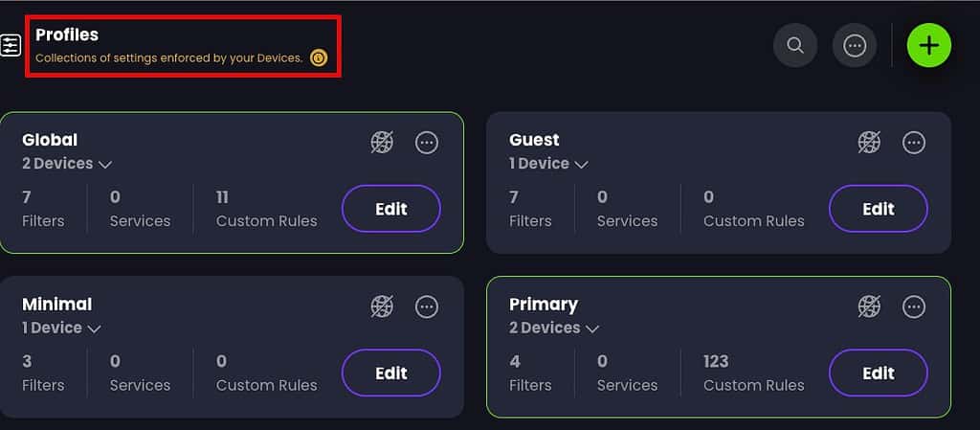Open Guest profile three-dot menu
Image resolution: width=980 pixels, height=430 pixels.
click(x=914, y=143)
